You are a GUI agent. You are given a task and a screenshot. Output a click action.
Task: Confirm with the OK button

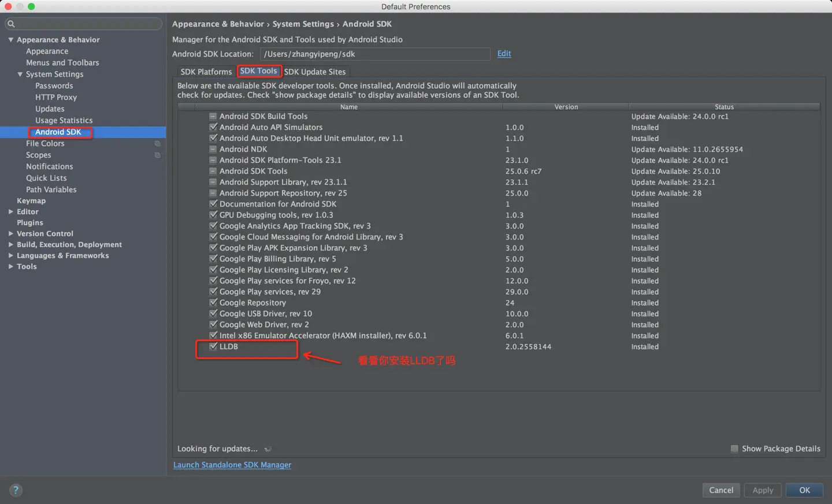[x=805, y=490]
